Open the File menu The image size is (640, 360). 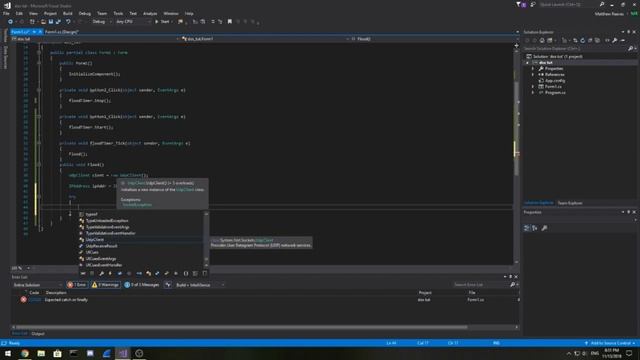pos(6,13)
